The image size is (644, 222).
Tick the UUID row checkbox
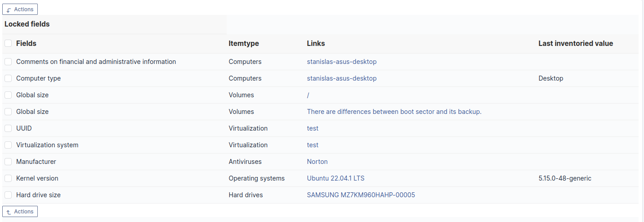8,128
